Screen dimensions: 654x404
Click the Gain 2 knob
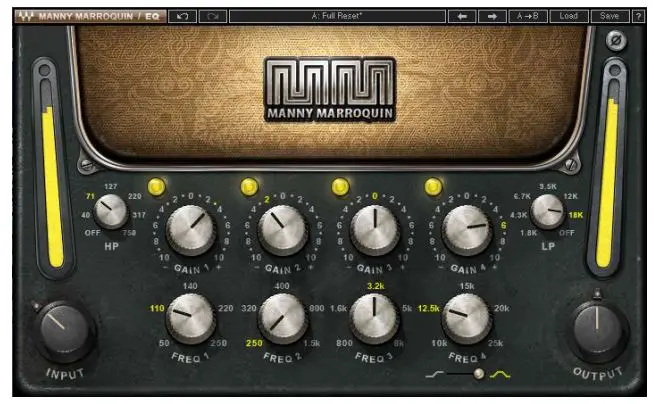click(x=283, y=230)
